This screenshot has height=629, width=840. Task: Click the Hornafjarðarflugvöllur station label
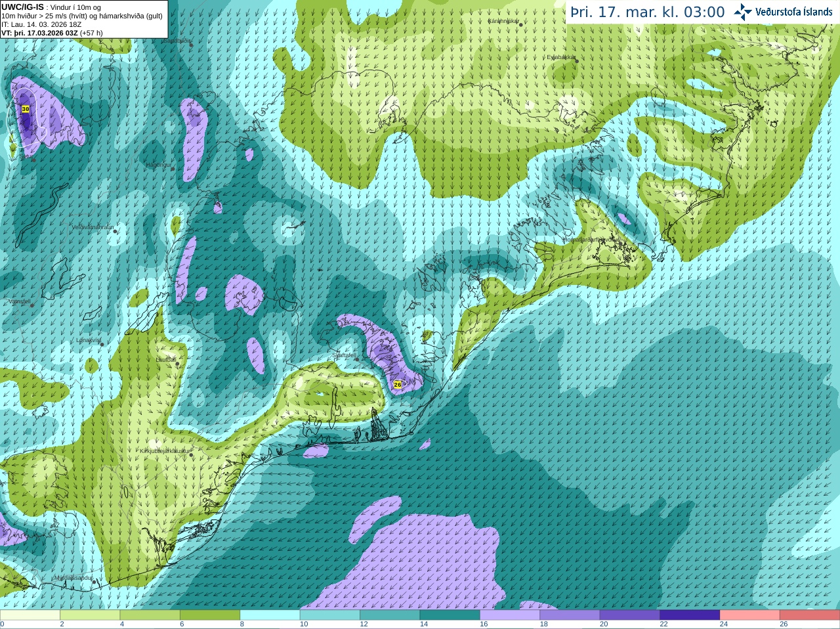tap(591, 240)
